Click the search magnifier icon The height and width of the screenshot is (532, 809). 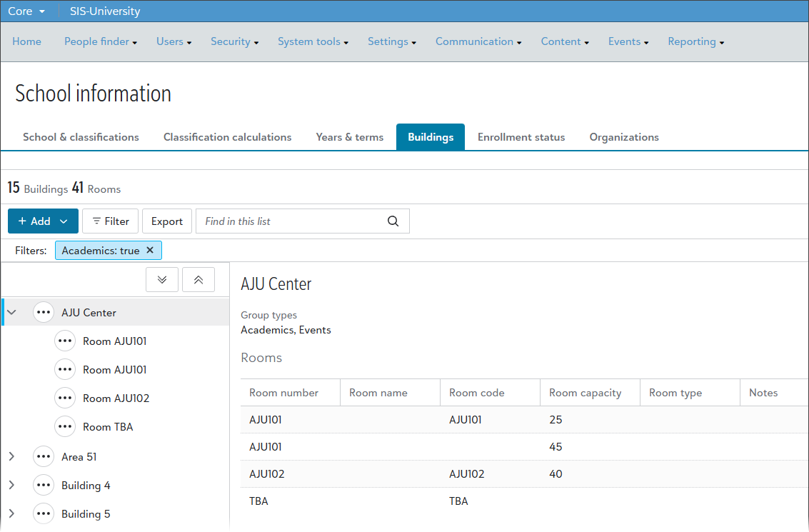pos(393,221)
